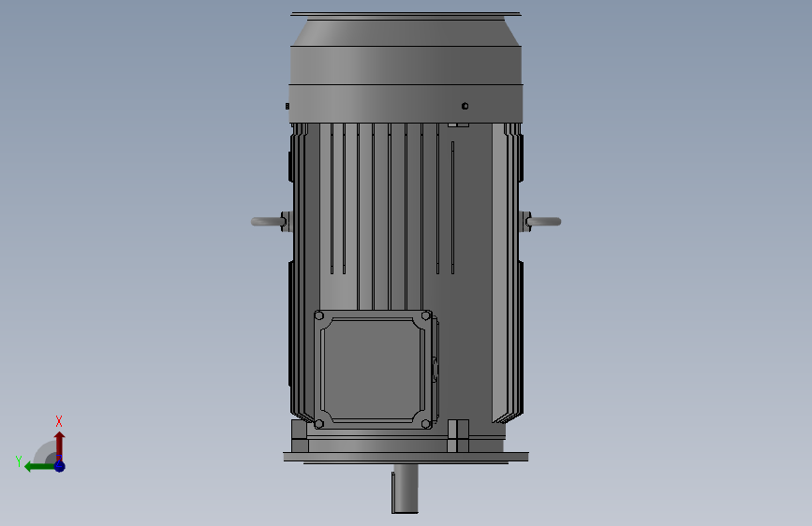812x526 pixels.
Task: Select the motor terminal box cover
Action: pyautogui.click(x=373, y=370)
